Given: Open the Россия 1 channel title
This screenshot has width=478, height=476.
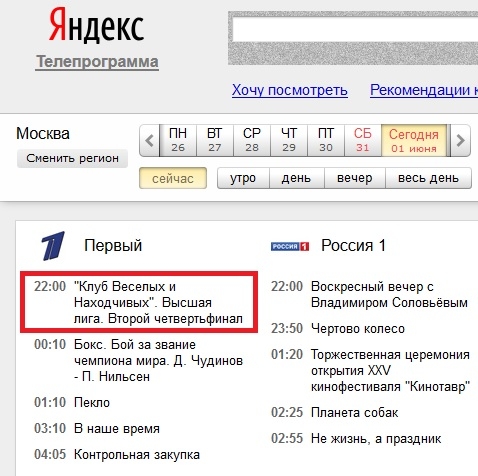Looking at the screenshot, I should [353, 246].
